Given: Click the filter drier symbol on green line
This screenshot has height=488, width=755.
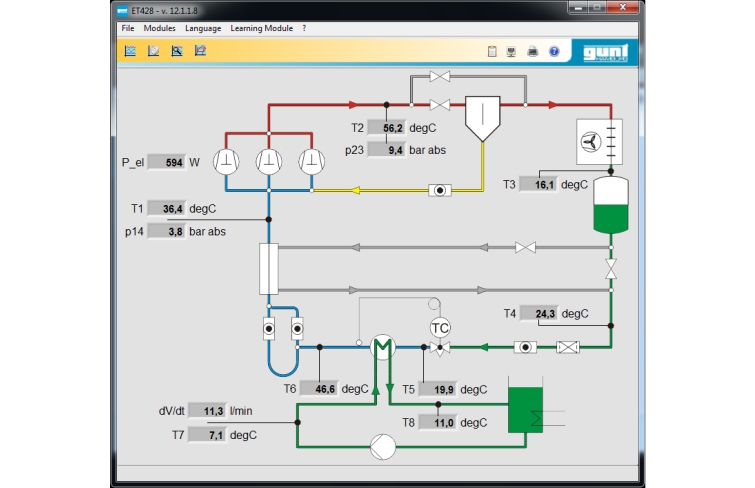Looking at the screenshot, I should tap(568, 347).
